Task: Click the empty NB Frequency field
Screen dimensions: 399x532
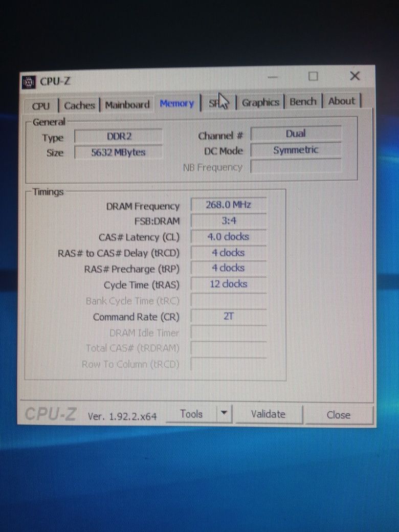Action: [x=296, y=166]
